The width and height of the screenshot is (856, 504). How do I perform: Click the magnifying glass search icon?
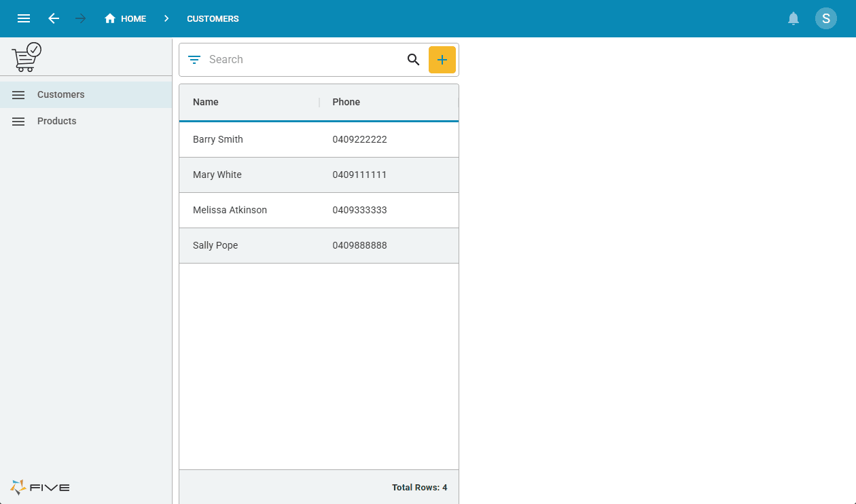click(x=413, y=60)
